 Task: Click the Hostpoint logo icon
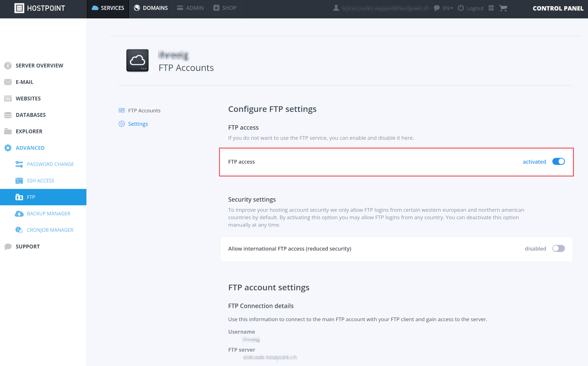pyautogui.click(x=19, y=8)
